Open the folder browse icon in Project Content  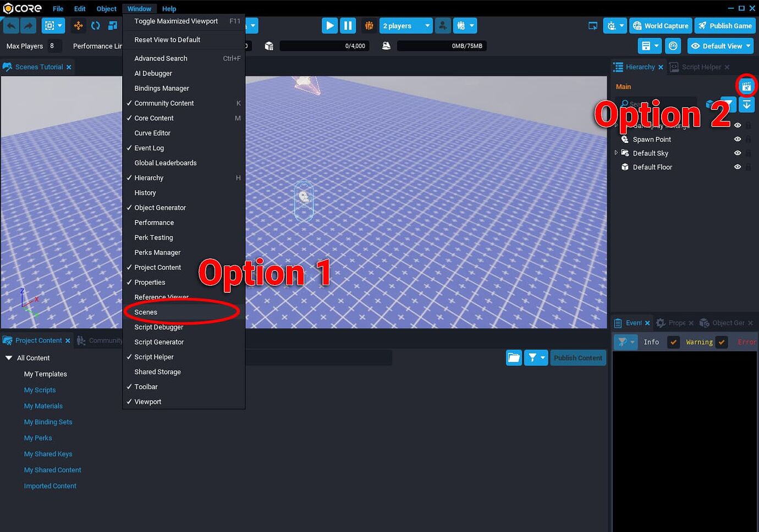(513, 357)
